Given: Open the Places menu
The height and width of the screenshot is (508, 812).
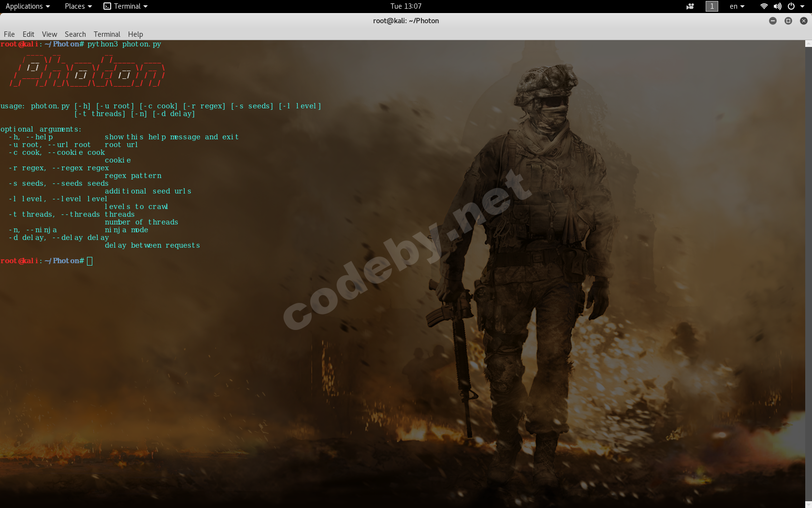Looking at the screenshot, I should click(78, 6).
